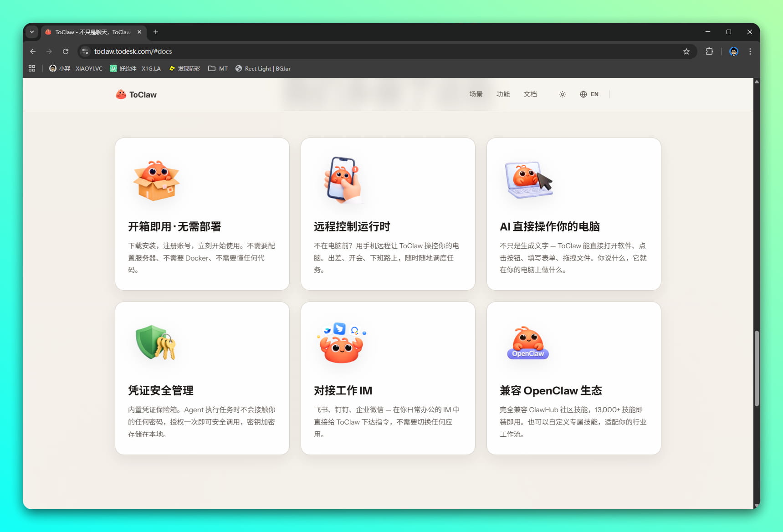Image resolution: width=783 pixels, height=532 pixels.
Task: Click the crab-in-box illustration icon
Action: 156,181
